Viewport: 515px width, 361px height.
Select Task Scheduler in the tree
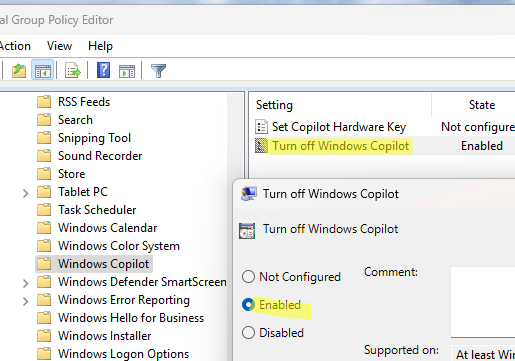(97, 210)
